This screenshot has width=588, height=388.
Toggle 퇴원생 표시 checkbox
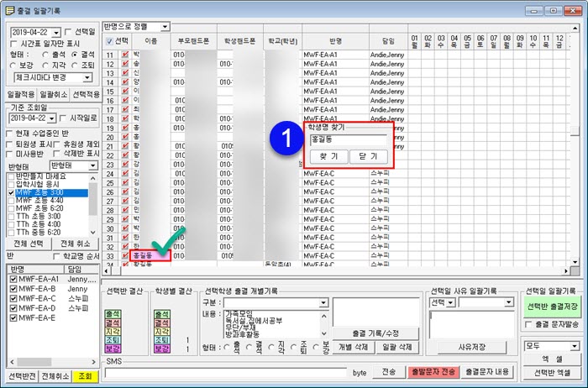(x=10, y=144)
